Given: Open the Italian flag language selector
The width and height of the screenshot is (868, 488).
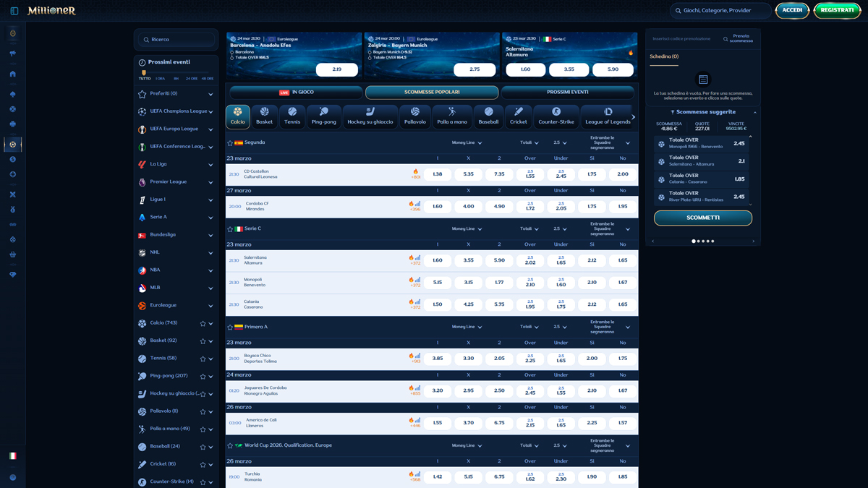Looking at the screenshot, I should click(x=12, y=456).
